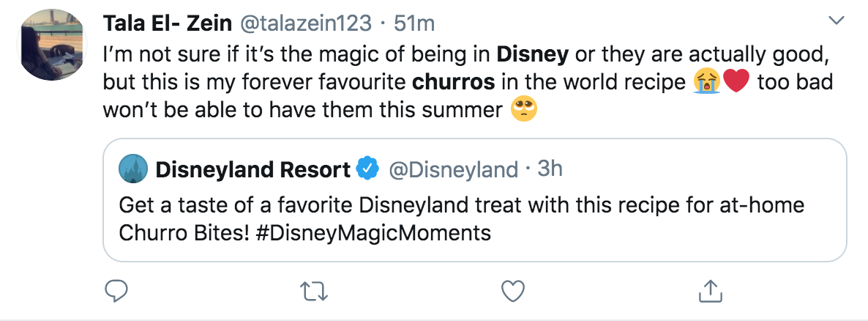Click the red heart emoji in tweet
Screen dimensions: 868x321
click(736, 82)
